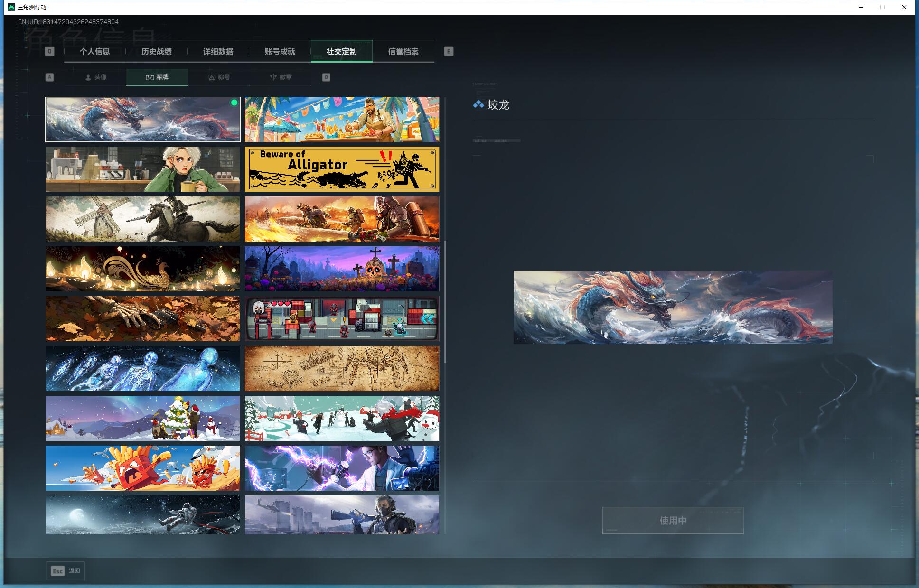The width and height of the screenshot is (919, 588).
Task: Open the 信誉档案 tab
Action: tap(403, 51)
